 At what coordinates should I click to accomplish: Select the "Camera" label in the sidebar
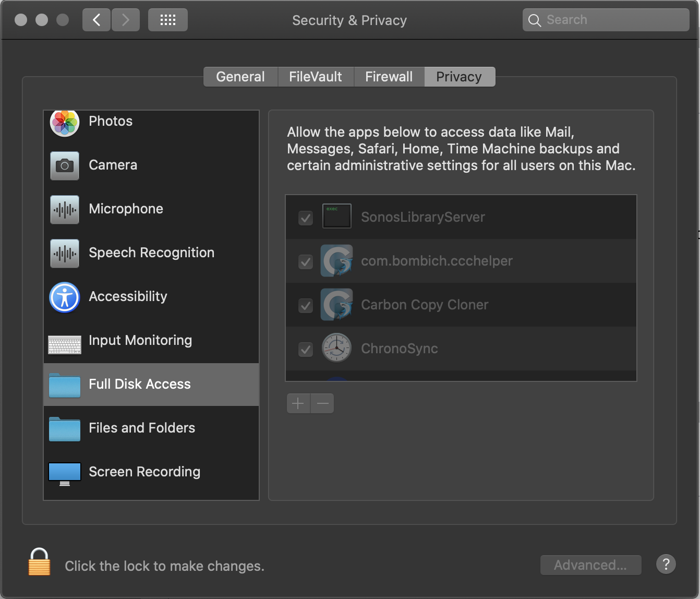113,165
